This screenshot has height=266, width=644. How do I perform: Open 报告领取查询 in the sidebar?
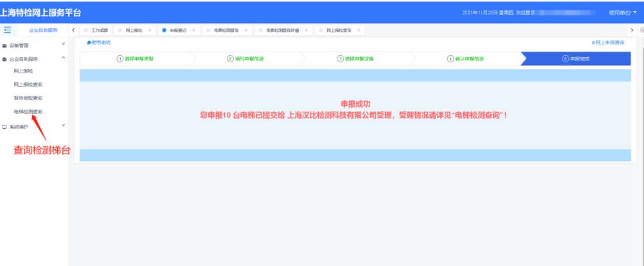[28, 98]
